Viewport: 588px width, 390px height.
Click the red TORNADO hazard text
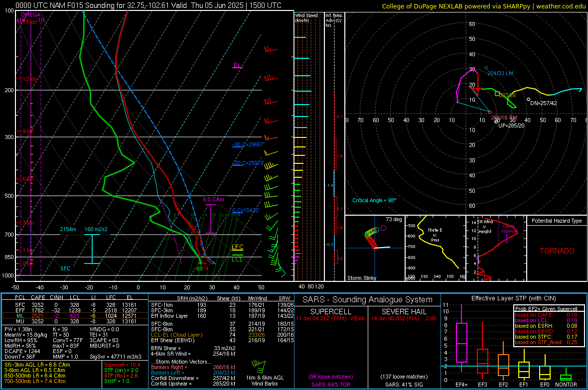coord(557,251)
